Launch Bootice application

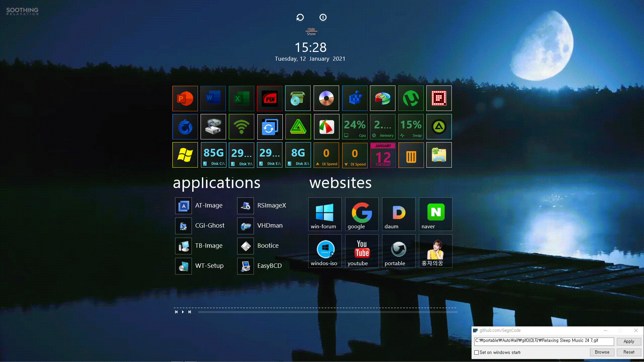[x=258, y=246]
